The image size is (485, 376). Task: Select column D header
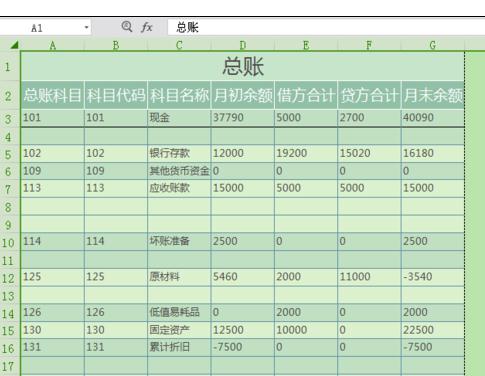point(243,45)
